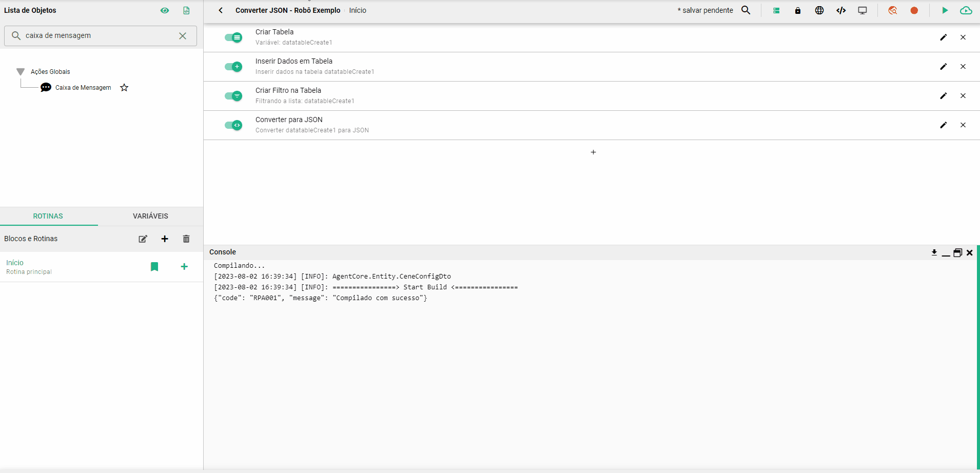Click the globe icon in top toolbar
The width and height of the screenshot is (980, 473).
[819, 10]
